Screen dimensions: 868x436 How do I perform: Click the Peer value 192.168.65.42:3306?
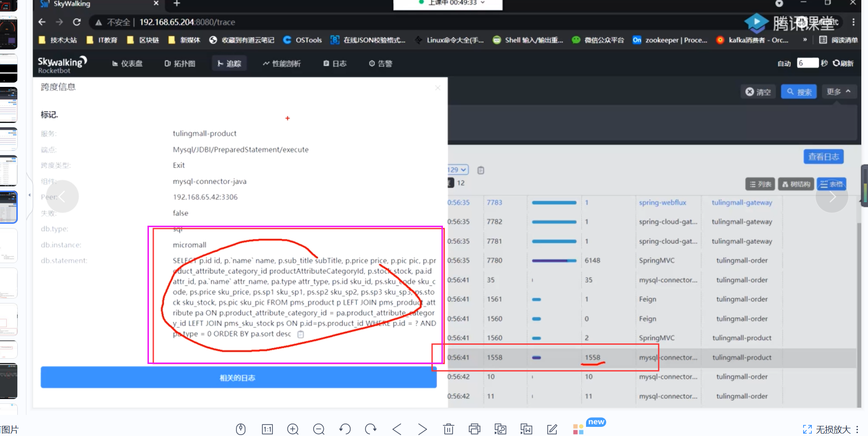point(205,197)
